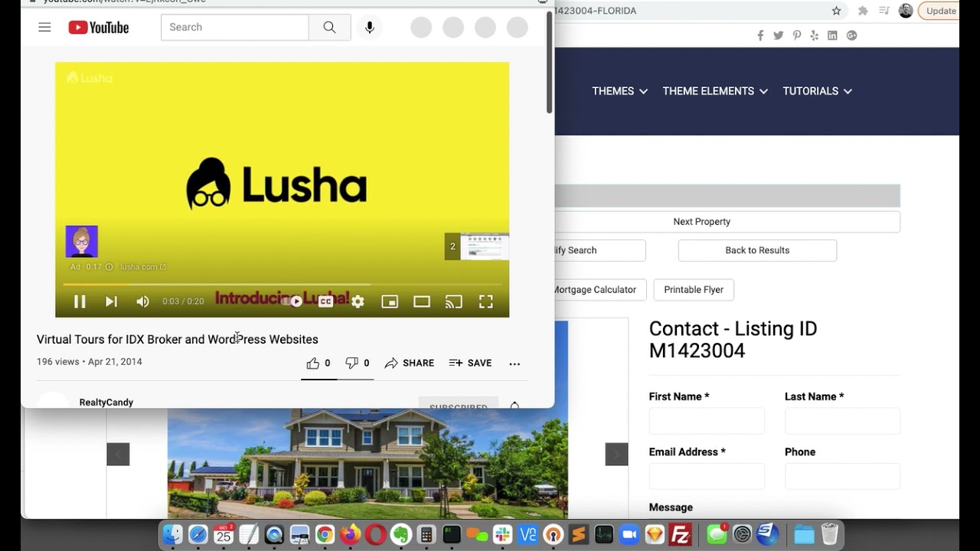Click the Email Address input field

pyautogui.click(x=707, y=476)
